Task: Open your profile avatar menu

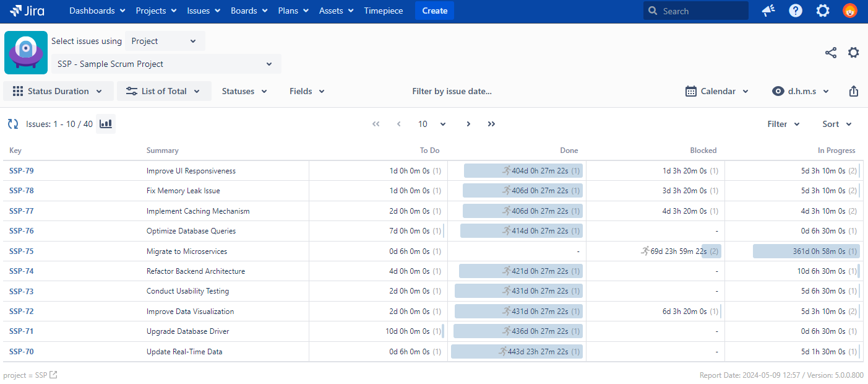Action: coord(849,11)
